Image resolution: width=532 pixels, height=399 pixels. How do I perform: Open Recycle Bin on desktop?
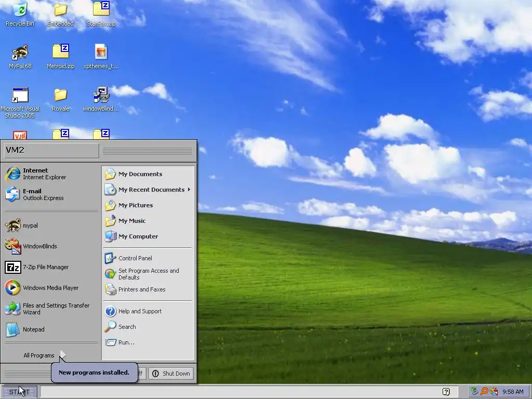tap(20, 14)
